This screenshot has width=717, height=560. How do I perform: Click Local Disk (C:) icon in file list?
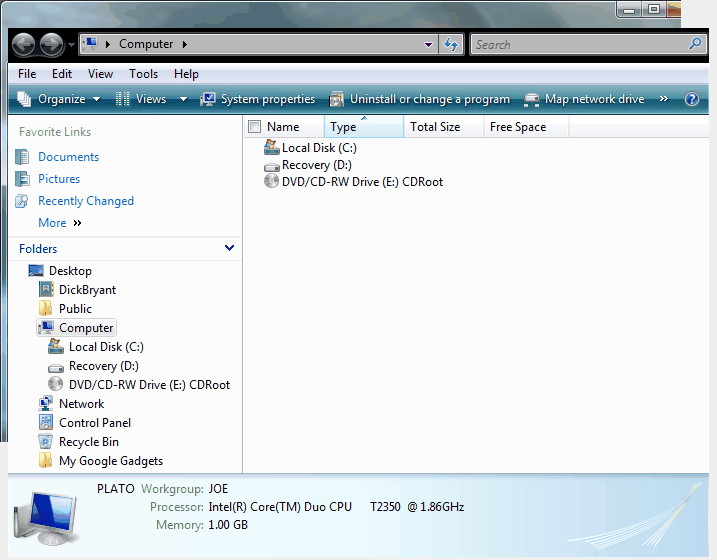[x=272, y=147]
